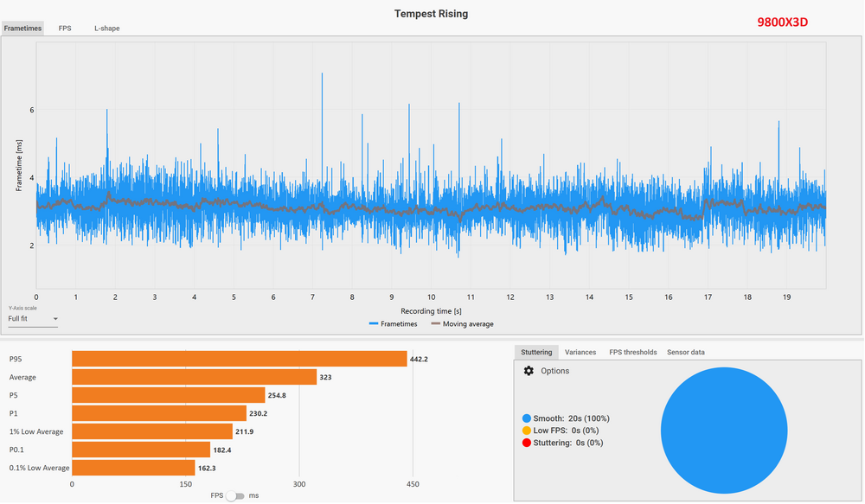Click the blue stuttering pie chart
The image size is (865, 504).
point(724,430)
